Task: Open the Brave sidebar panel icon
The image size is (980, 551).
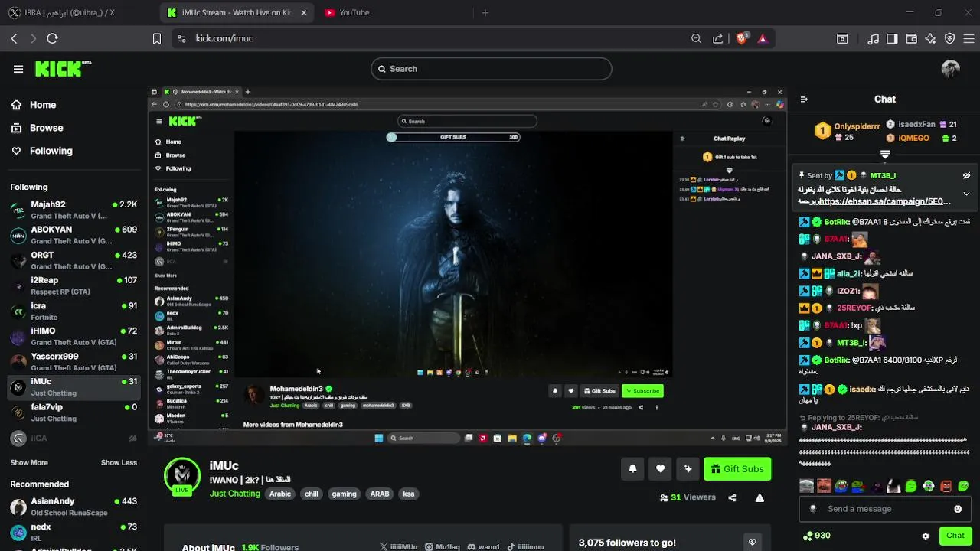Action: coord(892,38)
